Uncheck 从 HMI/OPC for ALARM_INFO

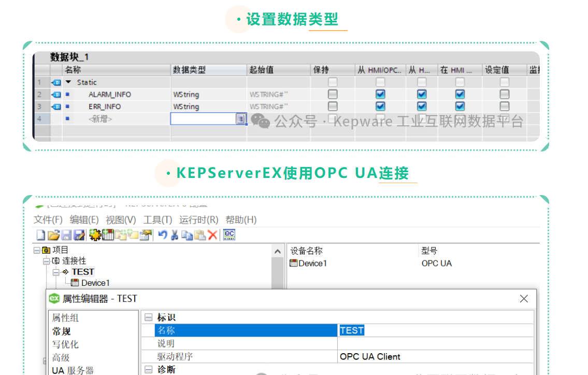click(x=380, y=94)
